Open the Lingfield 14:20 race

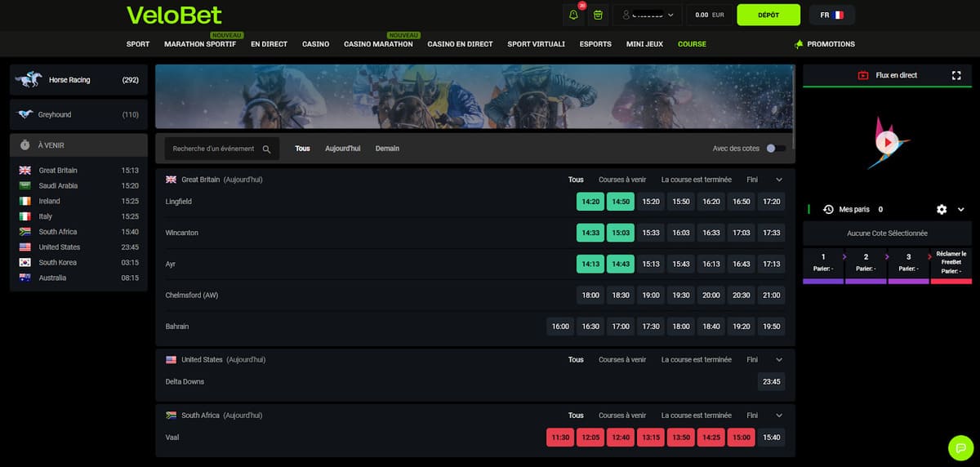pyautogui.click(x=590, y=202)
